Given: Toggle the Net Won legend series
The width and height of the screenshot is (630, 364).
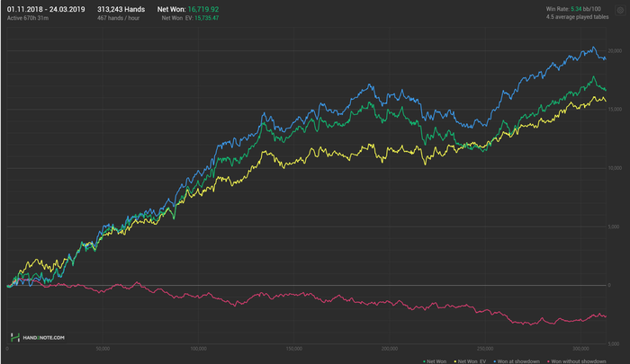Looking at the screenshot, I should (435, 361).
